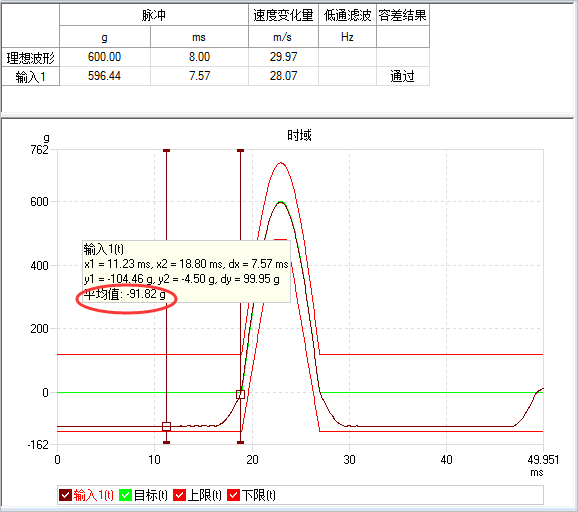Toggle the 上限(t) trace checkbox
Screen dimensions: 578x512
coord(179,495)
